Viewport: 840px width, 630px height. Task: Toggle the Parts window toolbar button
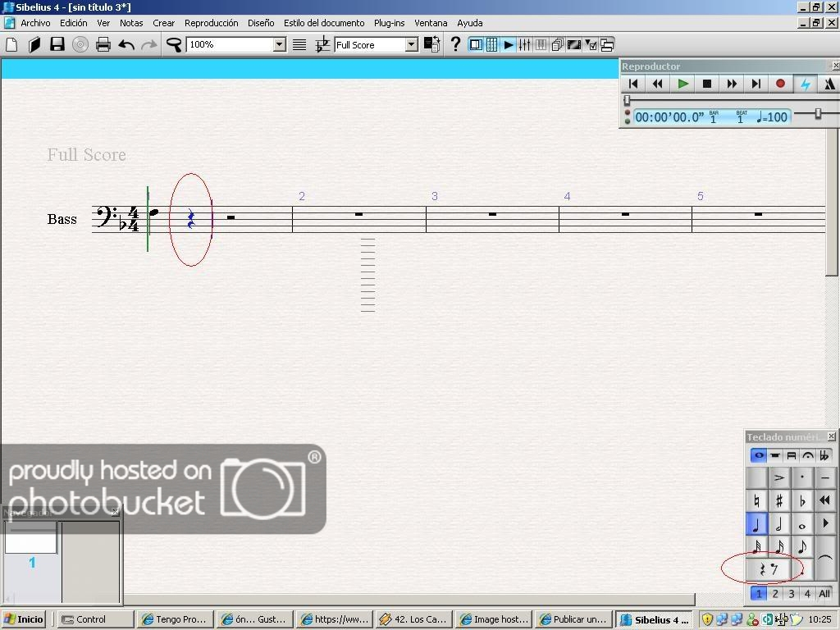pos(557,44)
